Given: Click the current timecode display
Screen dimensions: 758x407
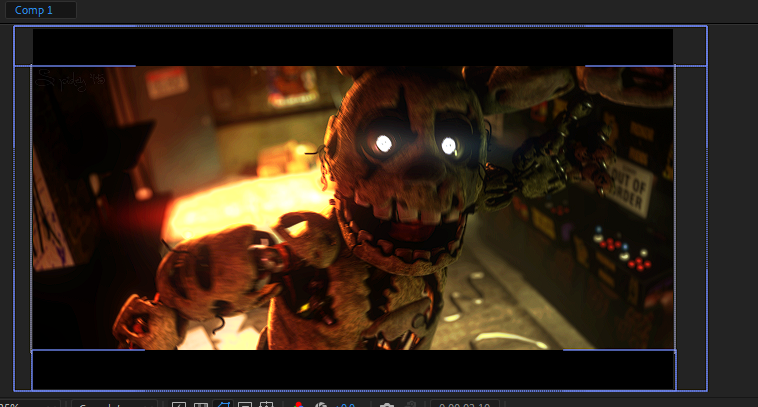Looking at the screenshot, I should [465, 404].
